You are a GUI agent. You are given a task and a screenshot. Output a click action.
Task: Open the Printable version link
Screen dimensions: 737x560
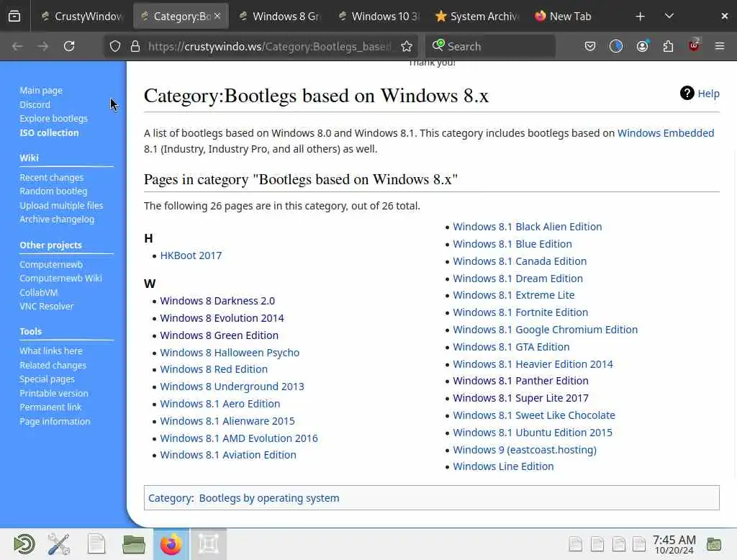54,393
